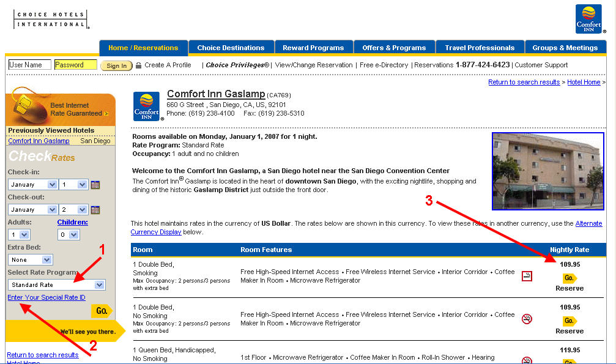Open the Choice Privileges link
The width and height of the screenshot is (616, 364).
click(x=238, y=65)
